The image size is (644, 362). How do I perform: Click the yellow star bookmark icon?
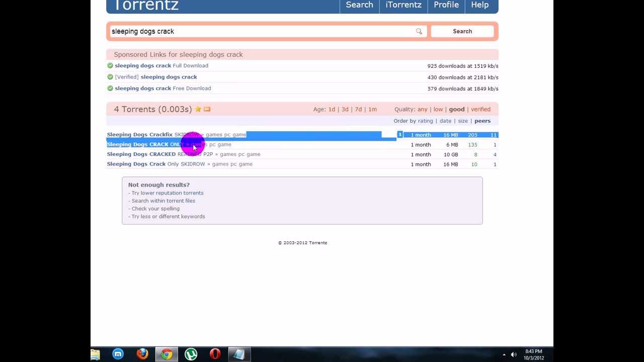coord(198,109)
